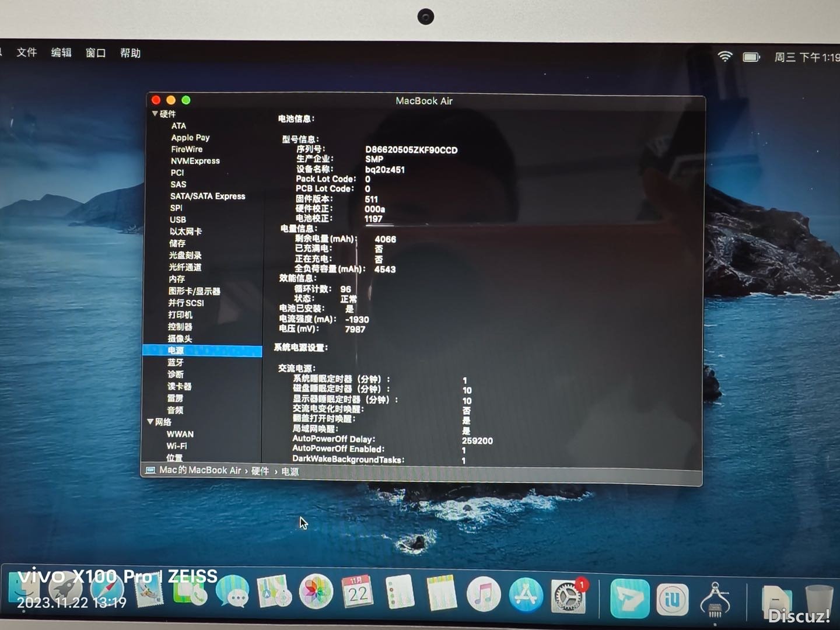Click the battery icon in menu bar
Image resolution: width=840 pixels, height=630 pixels.
pos(751,57)
